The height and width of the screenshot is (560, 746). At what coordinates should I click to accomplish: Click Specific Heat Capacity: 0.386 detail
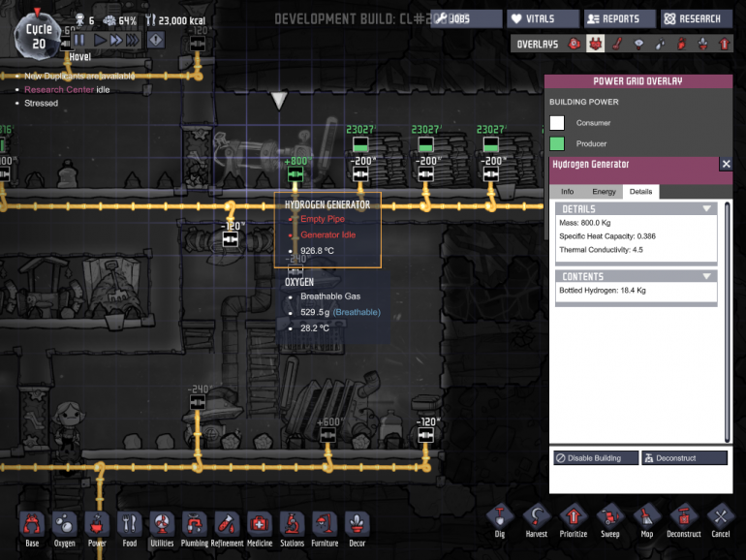coord(607,236)
